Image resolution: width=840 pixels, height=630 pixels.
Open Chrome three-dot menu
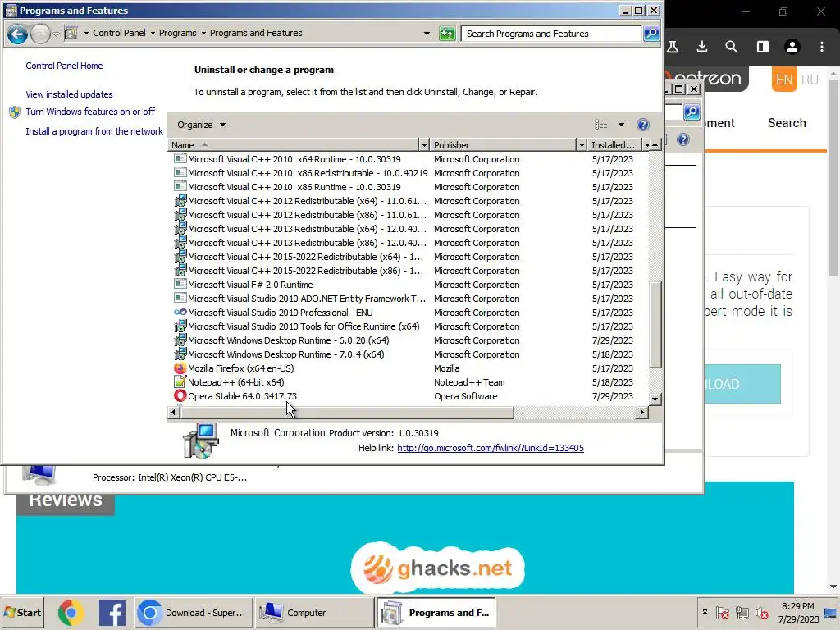821,47
